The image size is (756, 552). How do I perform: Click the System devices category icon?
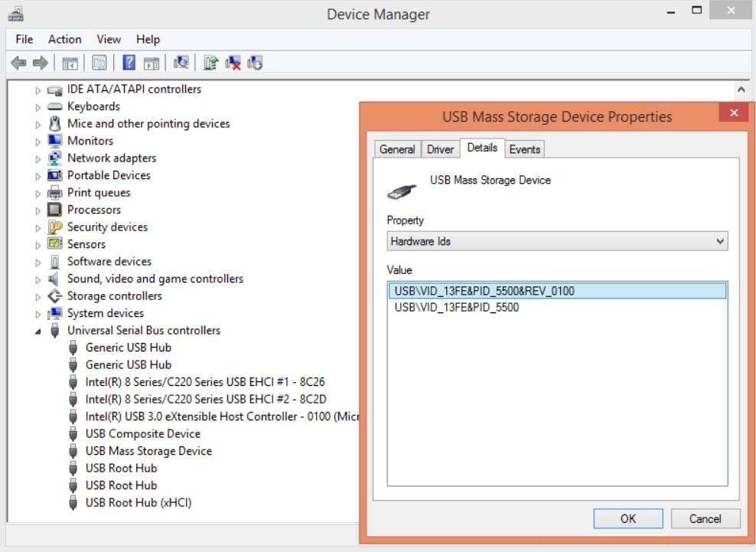pos(54,313)
